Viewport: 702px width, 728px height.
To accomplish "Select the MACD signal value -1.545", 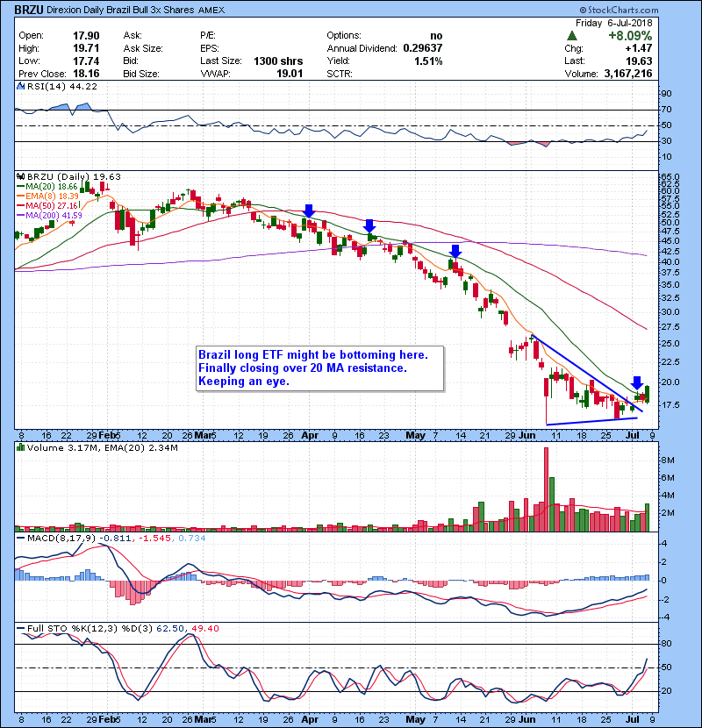I will point(154,539).
